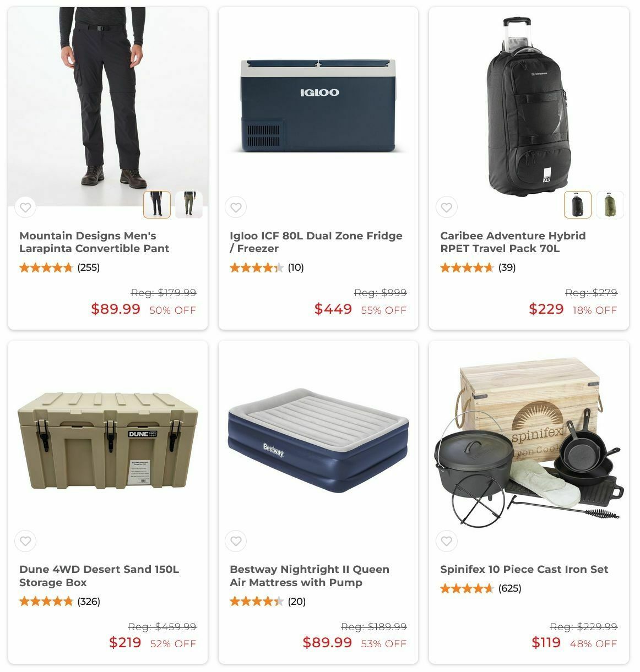Add Mountain Designs Larapinta Pant to wishlist

(x=25, y=207)
